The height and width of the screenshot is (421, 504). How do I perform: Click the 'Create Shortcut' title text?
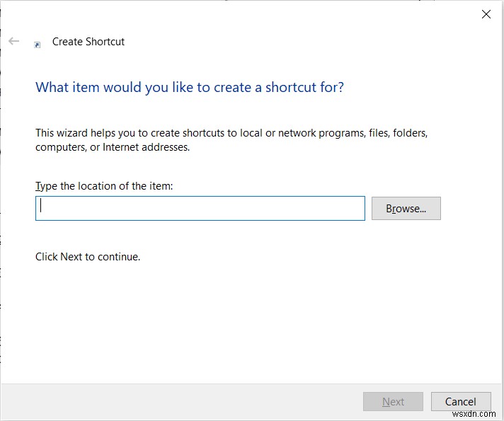[x=88, y=42]
